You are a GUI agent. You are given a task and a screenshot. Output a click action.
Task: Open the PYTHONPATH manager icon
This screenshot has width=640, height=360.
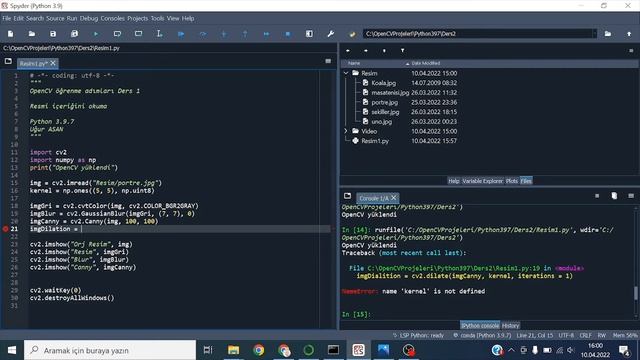click(352, 34)
